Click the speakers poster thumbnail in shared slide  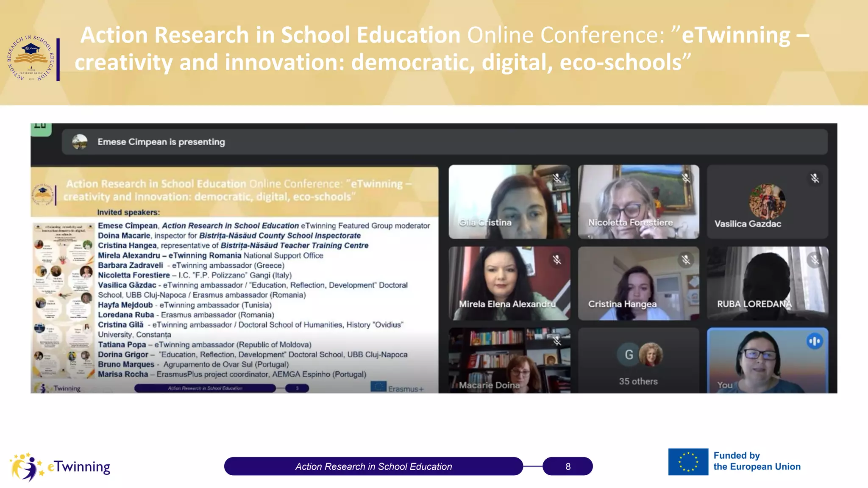[64, 300]
